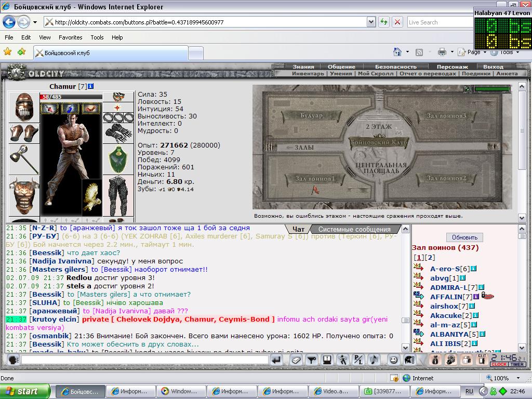
Task: Click the Windows start button
Action: coord(25,391)
